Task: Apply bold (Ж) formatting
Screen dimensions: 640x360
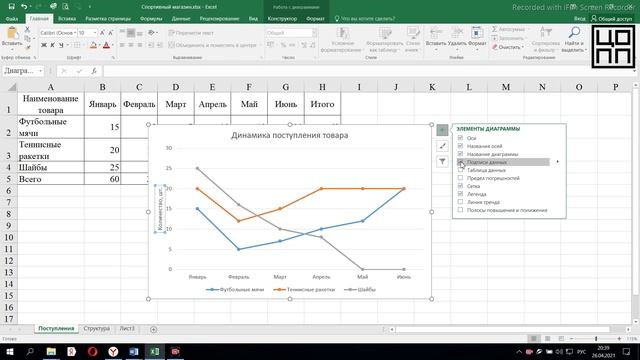Action: (44, 45)
